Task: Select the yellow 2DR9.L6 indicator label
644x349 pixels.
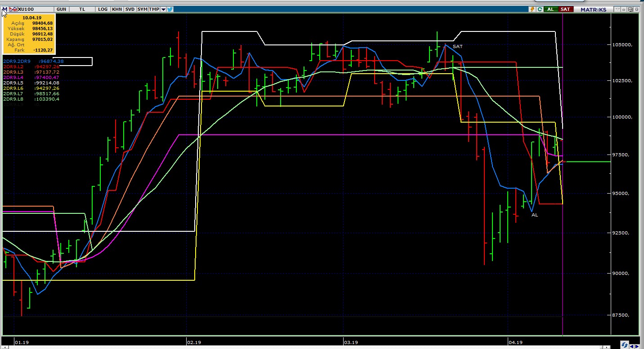Action: (x=13, y=88)
